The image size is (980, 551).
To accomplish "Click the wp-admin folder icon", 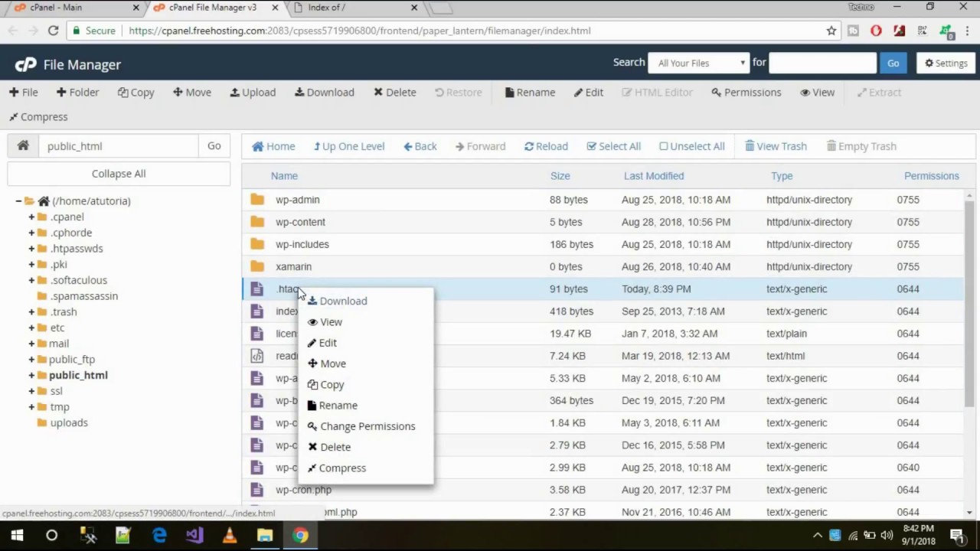I will [x=257, y=200].
